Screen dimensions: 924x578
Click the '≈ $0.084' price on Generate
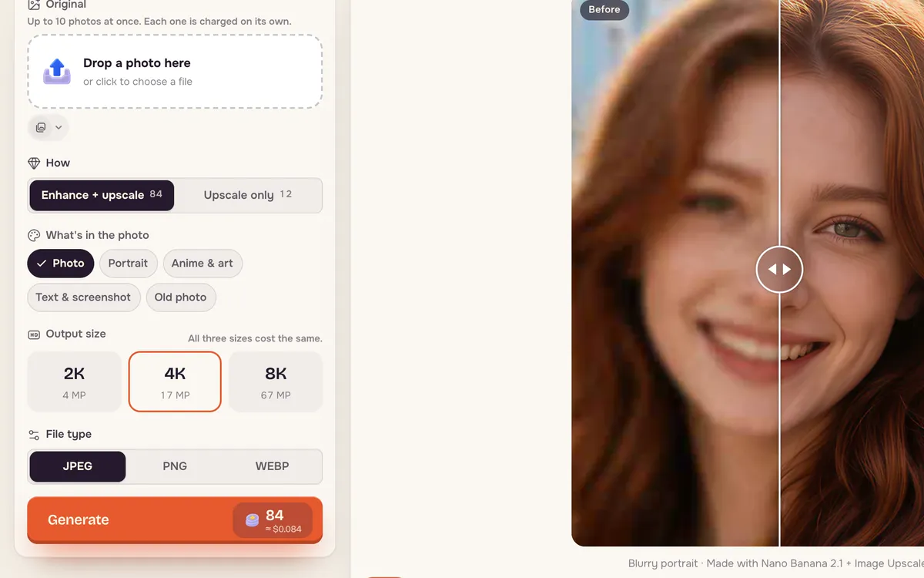285,529
